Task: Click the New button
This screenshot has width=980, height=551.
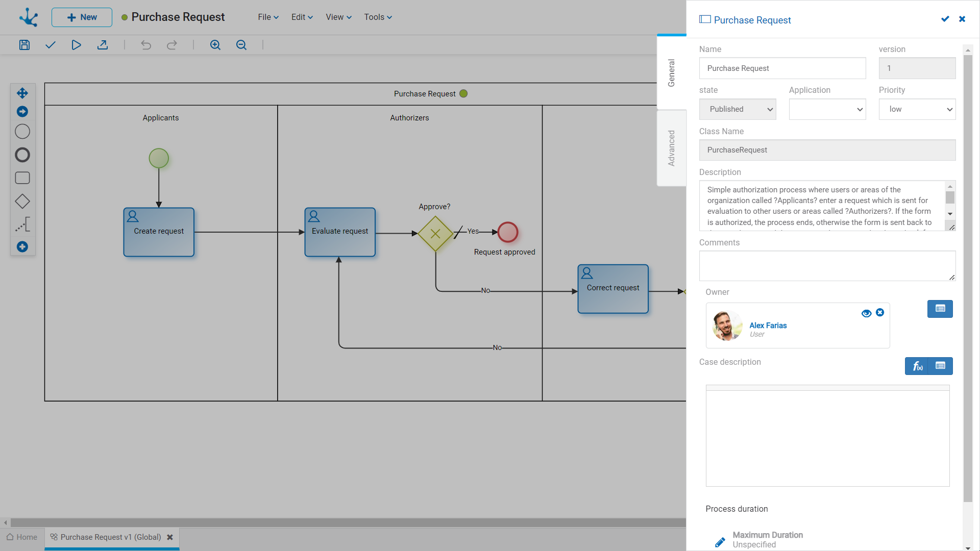Action: (x=82, y=17)
